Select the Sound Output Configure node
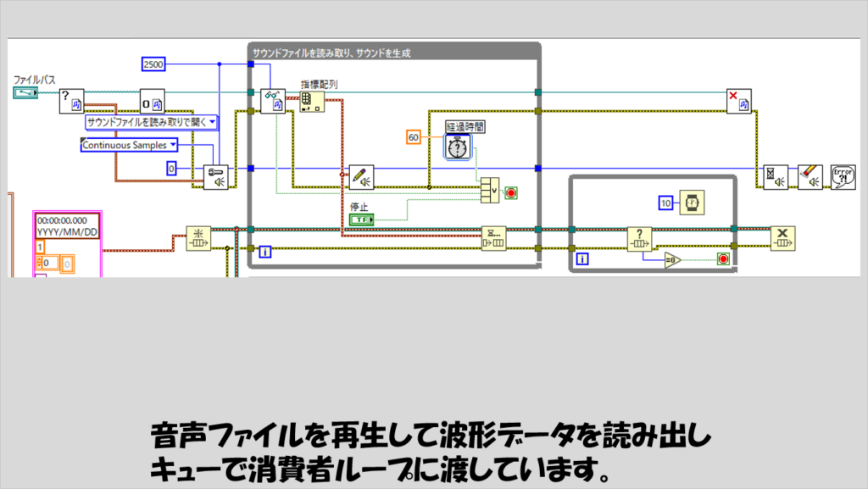 coord(215,177)
